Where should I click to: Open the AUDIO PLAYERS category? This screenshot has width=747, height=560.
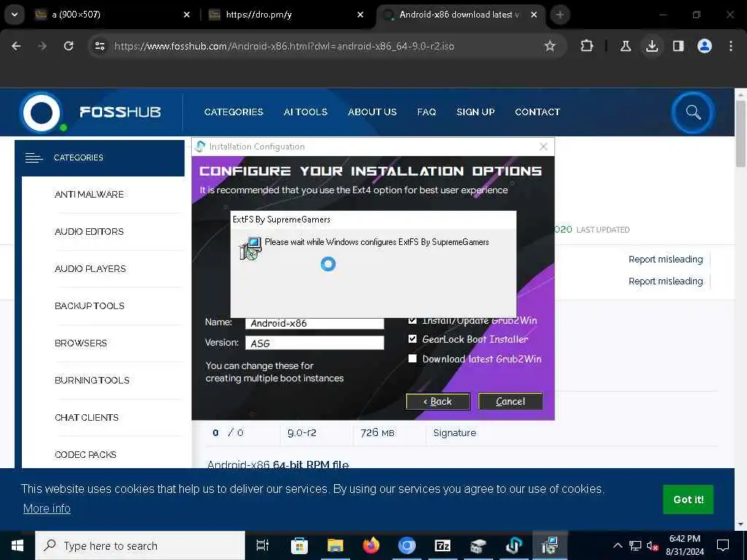[x=90, y=268]
